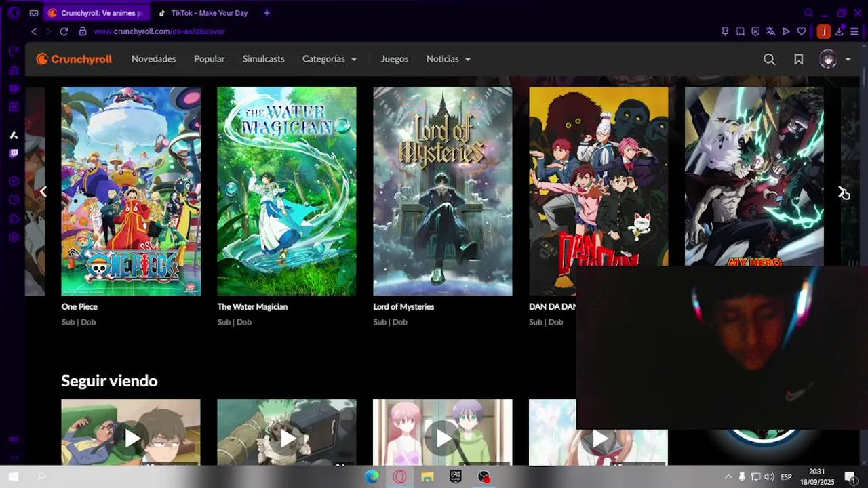Image resolution: width=868 pixels, height=488 pixels.
Task: Reload the Crunchyroll page
Action: [x=64, y=31]
